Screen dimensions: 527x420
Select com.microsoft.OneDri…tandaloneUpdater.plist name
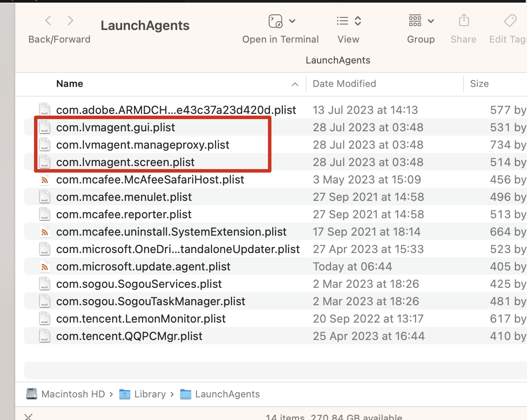[178, 249]
